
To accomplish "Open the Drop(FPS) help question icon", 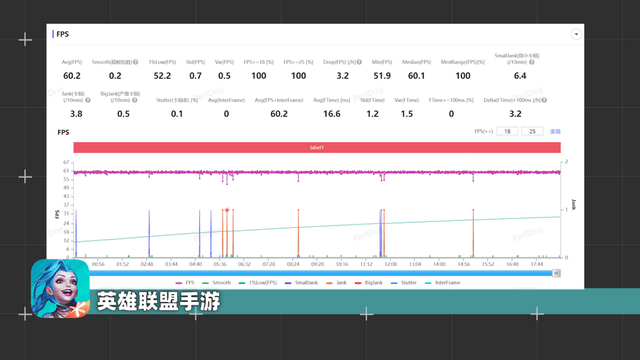I will click(x=359, y=62).
